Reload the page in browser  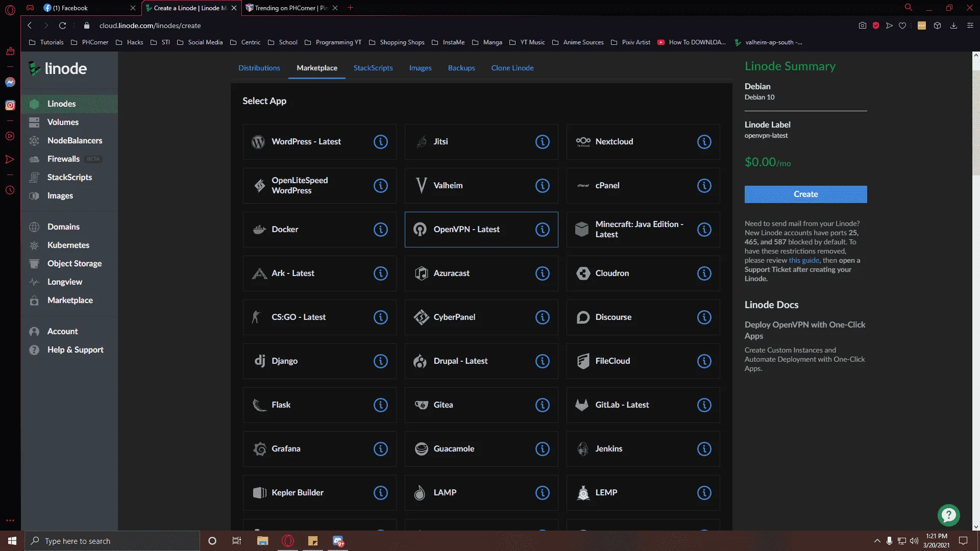point(63,26)
